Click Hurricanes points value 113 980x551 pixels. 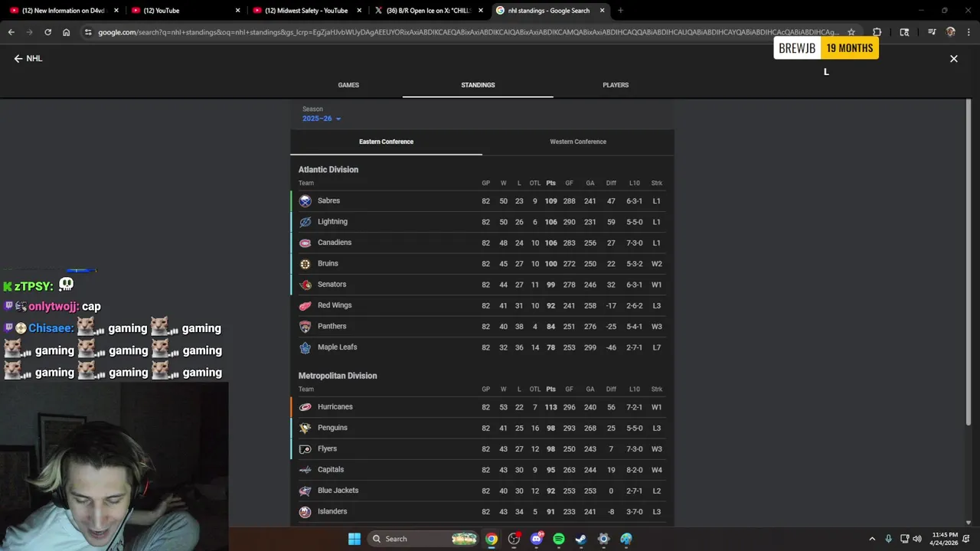(x=550, y=407)
